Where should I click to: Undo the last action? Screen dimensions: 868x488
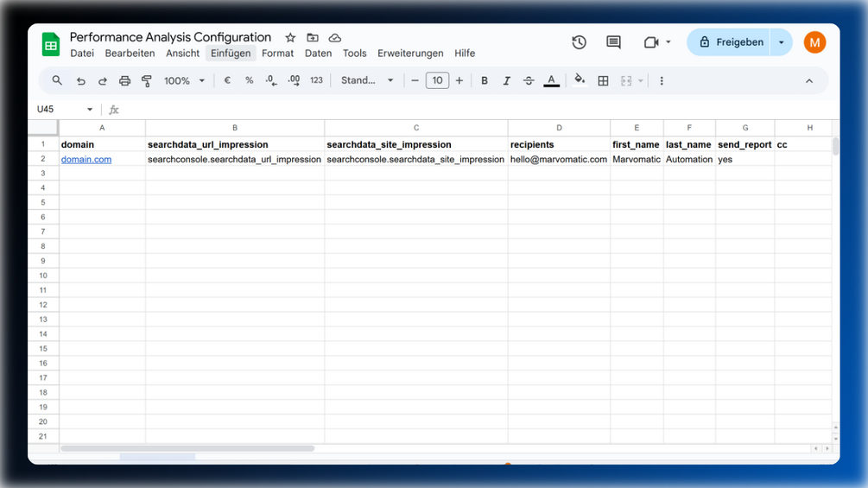(81, 81)
